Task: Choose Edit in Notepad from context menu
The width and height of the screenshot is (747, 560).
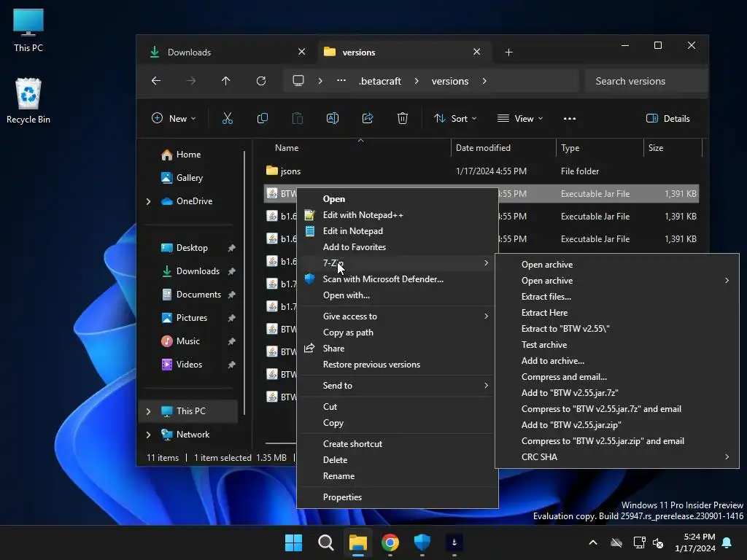Action: 353,231
